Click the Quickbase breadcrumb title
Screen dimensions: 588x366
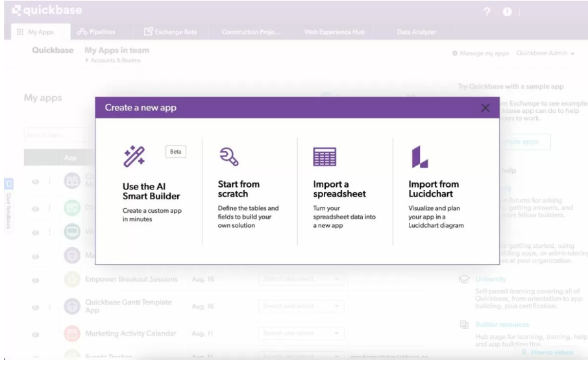coord(53,50)
